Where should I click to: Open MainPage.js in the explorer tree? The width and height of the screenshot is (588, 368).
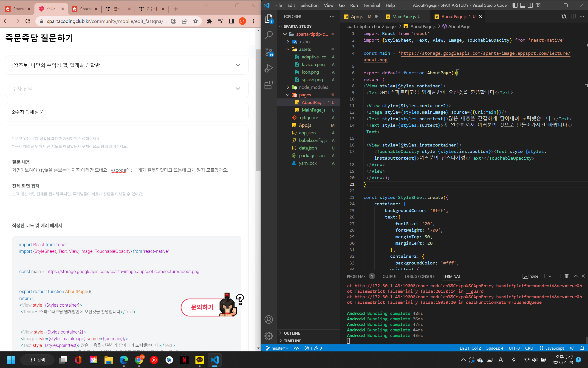(x=313, y=110)
